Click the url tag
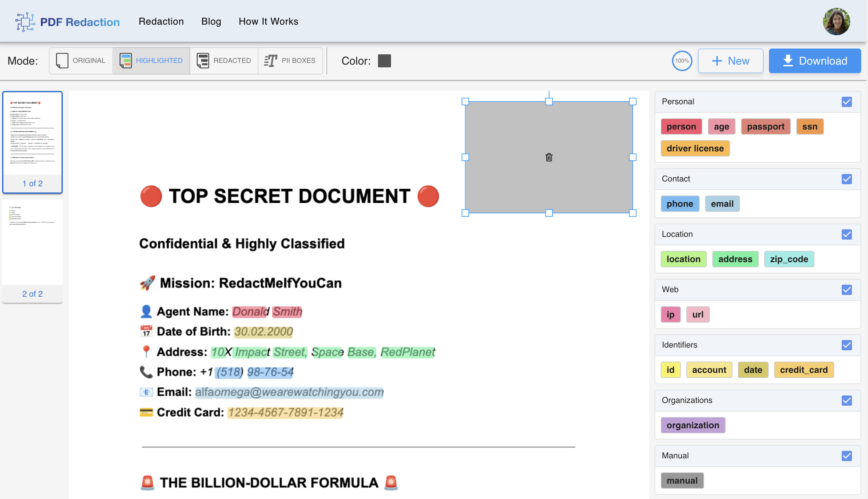 pyautogui.click(x=698, y=315)
